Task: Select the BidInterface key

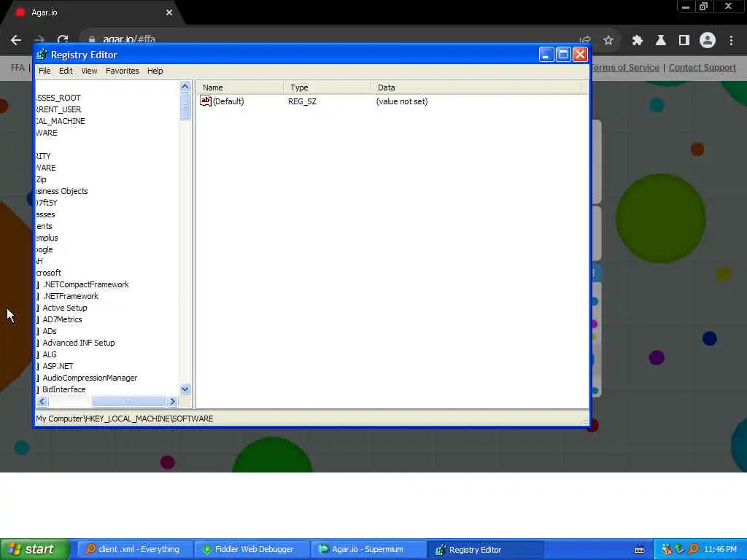Action: [x=64, y=389]
